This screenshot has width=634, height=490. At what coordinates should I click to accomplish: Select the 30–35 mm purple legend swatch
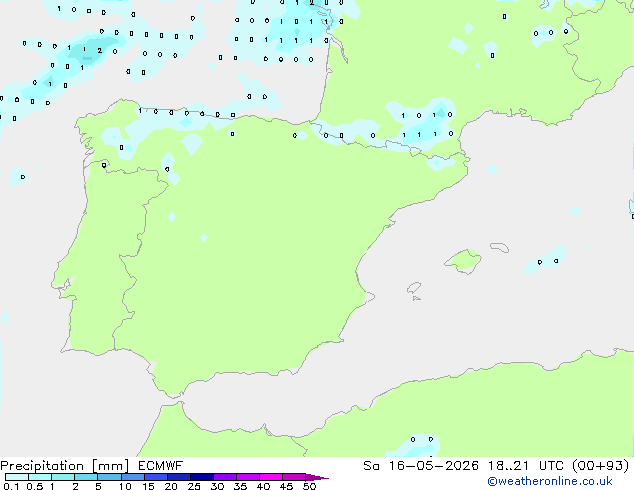(225, 477)
